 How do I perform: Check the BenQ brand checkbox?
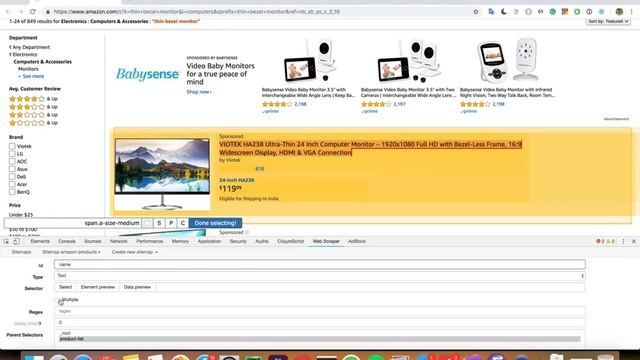tap(12, 191)
